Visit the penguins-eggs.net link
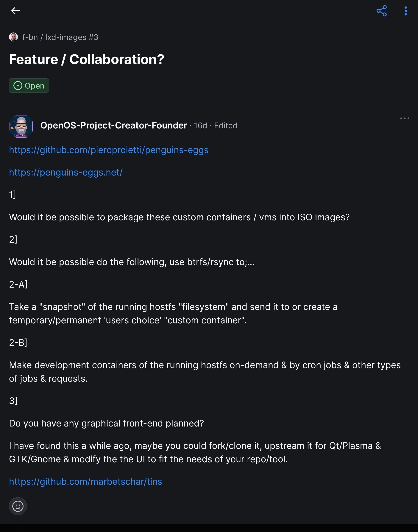The image size is (418, 532). click(65, 172)
